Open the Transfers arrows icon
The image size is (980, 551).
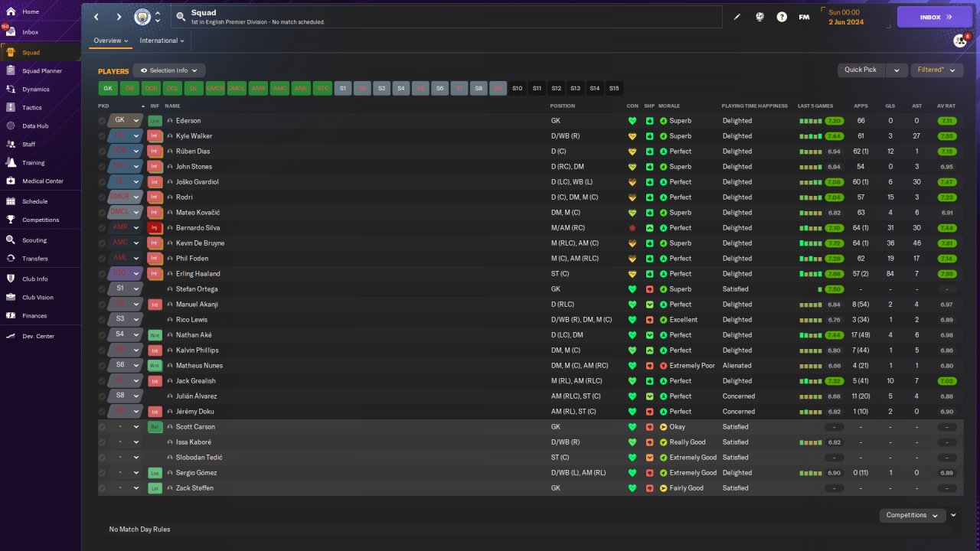(x=11, y=259)
